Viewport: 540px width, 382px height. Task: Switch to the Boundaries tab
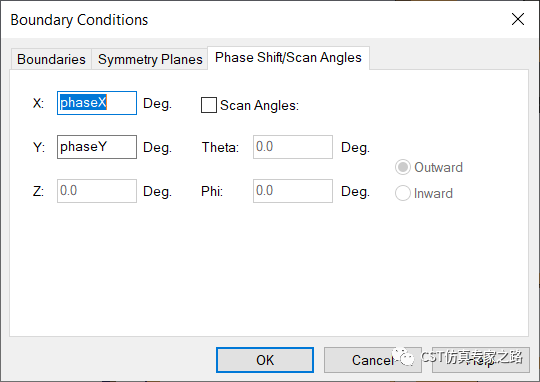click(x=51, y=59)
